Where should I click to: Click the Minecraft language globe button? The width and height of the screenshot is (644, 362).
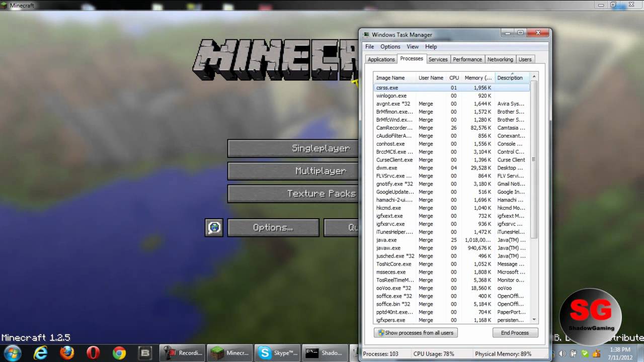coord(214,227)
